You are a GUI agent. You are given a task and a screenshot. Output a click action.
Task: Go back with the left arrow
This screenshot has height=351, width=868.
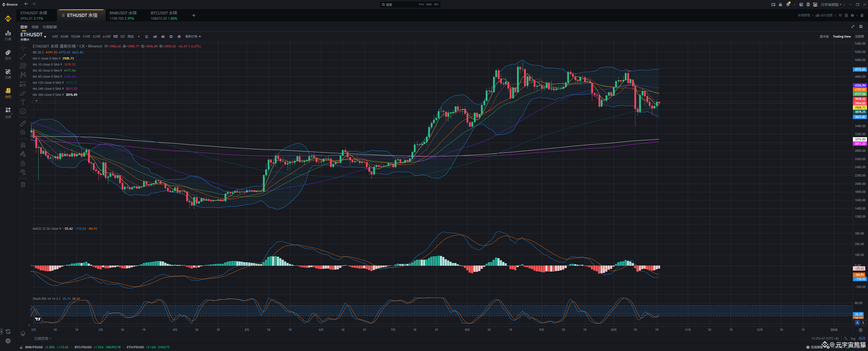pyautogui.click(x=26, y=4)
